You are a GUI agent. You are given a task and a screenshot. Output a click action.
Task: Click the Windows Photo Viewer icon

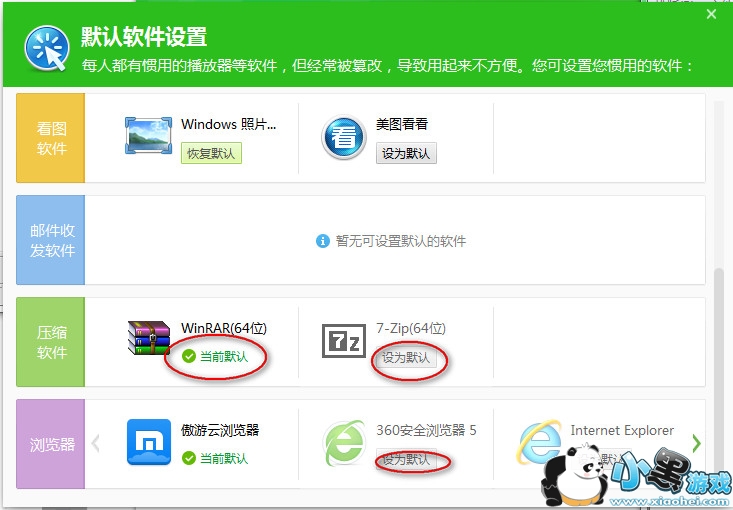coord(149,136)
